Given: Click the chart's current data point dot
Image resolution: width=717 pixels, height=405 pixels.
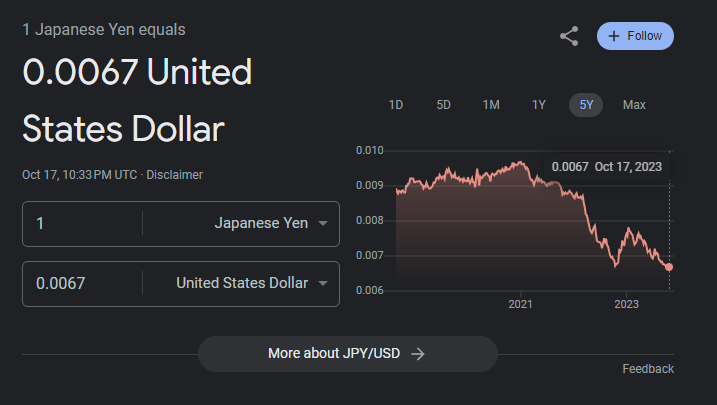Looking at the screenshot, I should (669, 267).
